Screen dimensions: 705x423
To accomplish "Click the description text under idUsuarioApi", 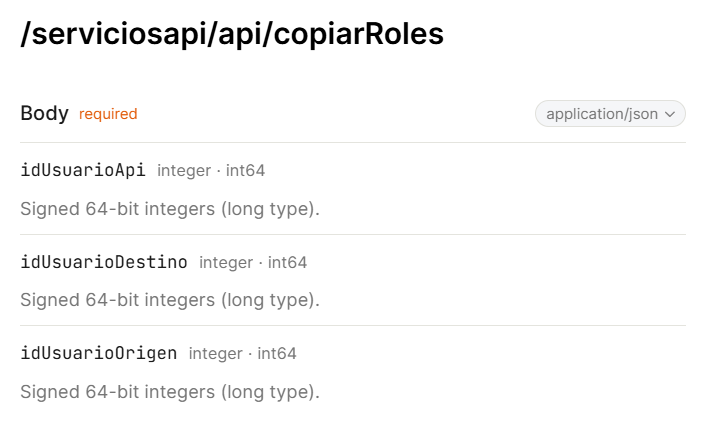I will tap(170, 209).
